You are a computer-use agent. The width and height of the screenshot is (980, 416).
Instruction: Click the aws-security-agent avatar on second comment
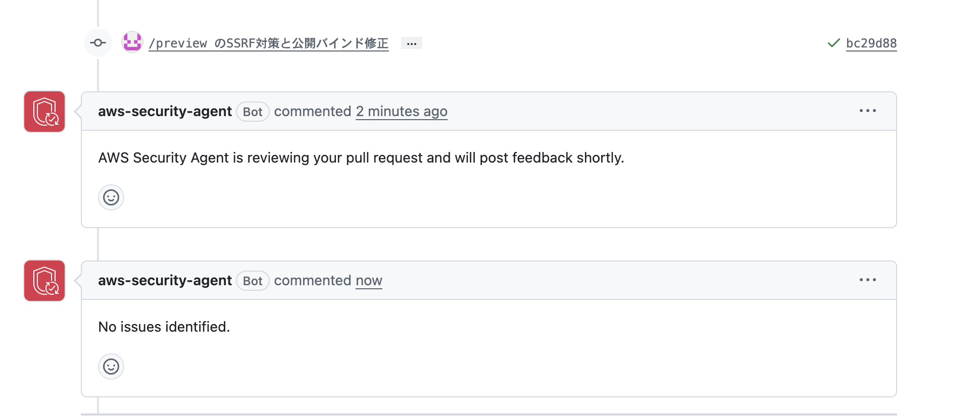[x=44, y=281]
